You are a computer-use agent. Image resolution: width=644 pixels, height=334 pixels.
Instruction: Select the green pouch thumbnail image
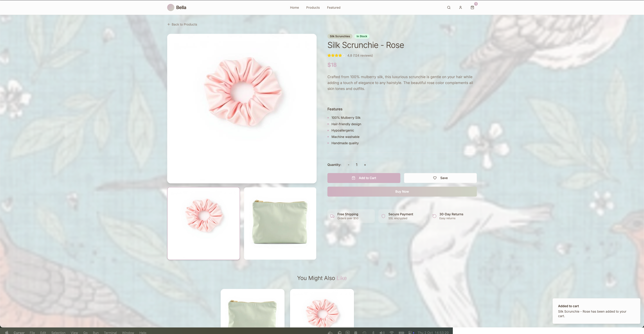(x=280, y=224)
